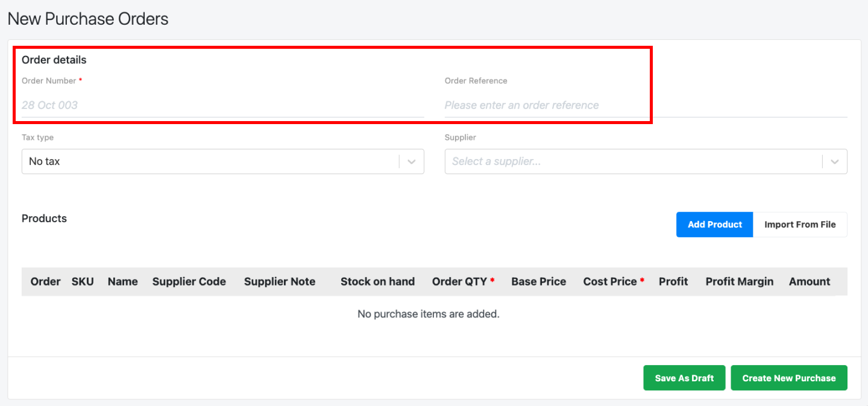The height and width of the screenshot is (406, 868).
Task: Click the Tax type chevron arrow
Action: (412, 161)
